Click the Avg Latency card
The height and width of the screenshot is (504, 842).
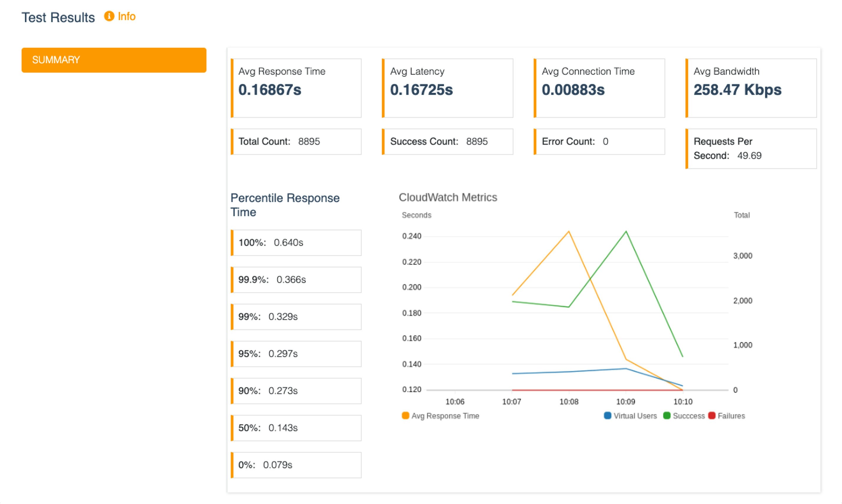tap(447, 88)
